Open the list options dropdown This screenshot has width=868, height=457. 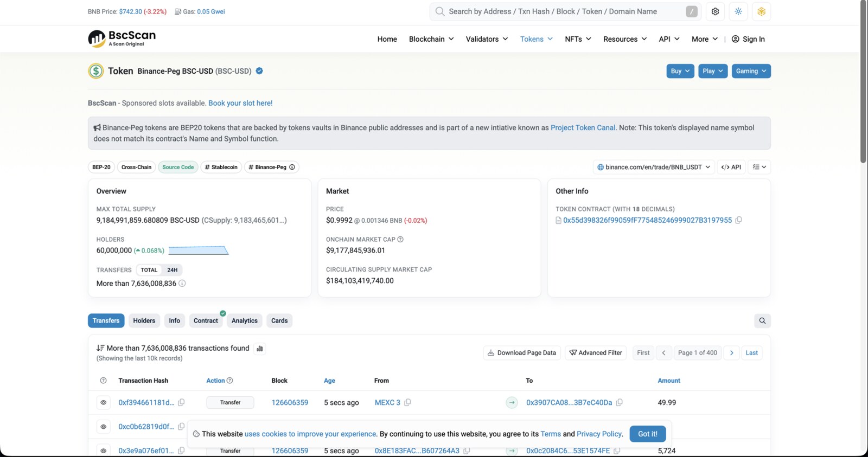[759, 167]
